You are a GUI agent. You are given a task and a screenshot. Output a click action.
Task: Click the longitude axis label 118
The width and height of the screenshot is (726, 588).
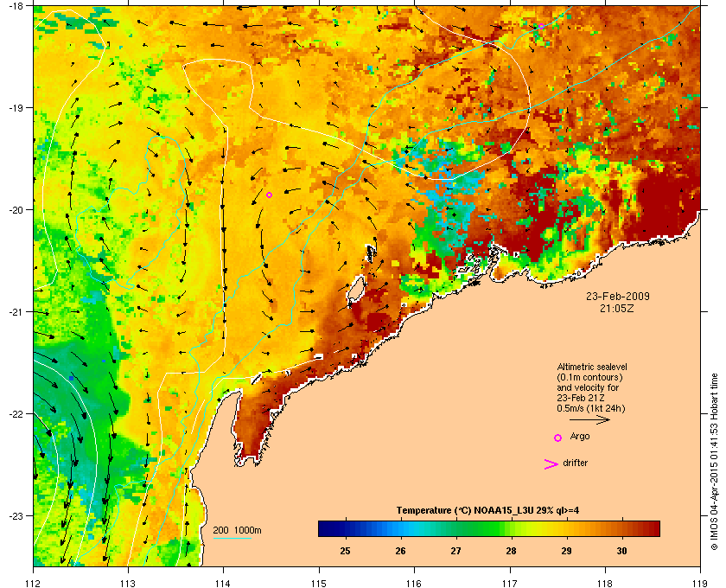(605, 584)
